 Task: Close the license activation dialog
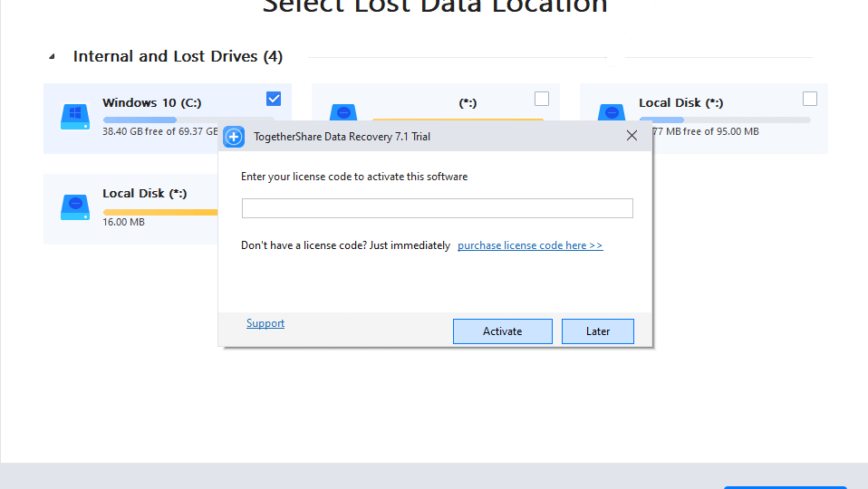tap(632, 136)
